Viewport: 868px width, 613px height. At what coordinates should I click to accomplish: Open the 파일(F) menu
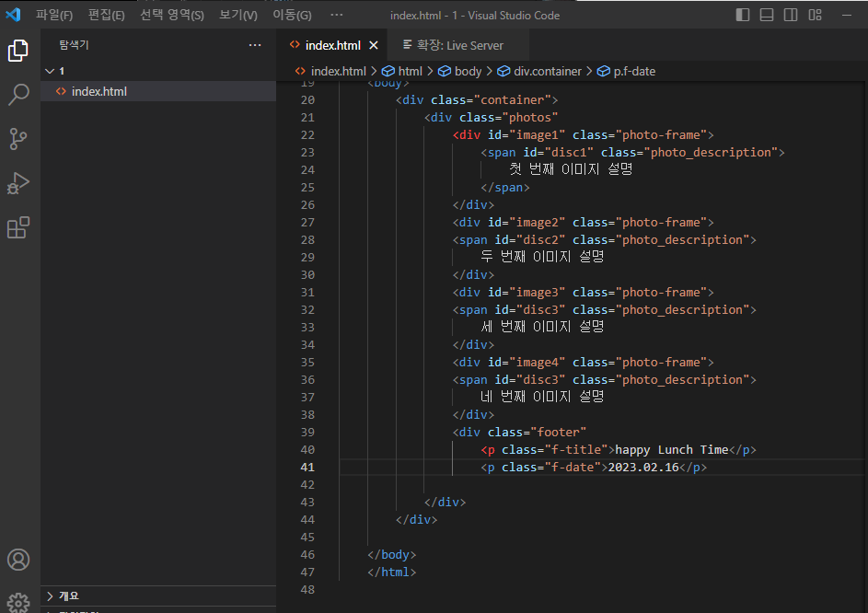(x=54, y=15)
